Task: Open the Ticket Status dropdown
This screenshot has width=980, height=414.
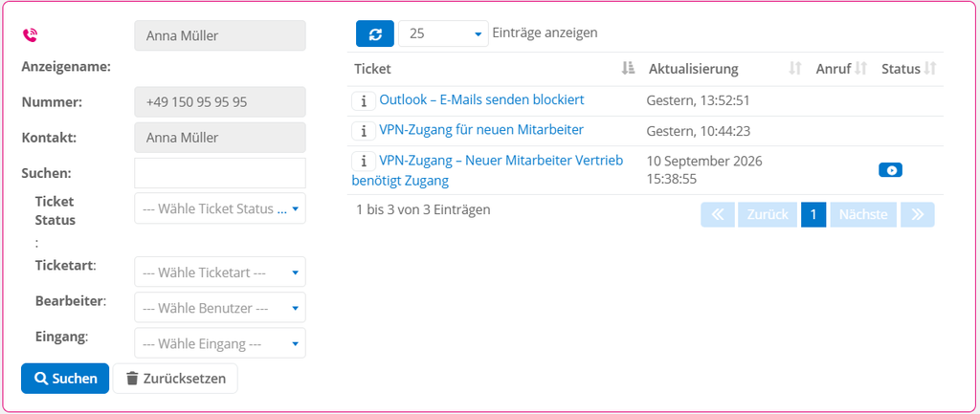Action: click(220, 208)
